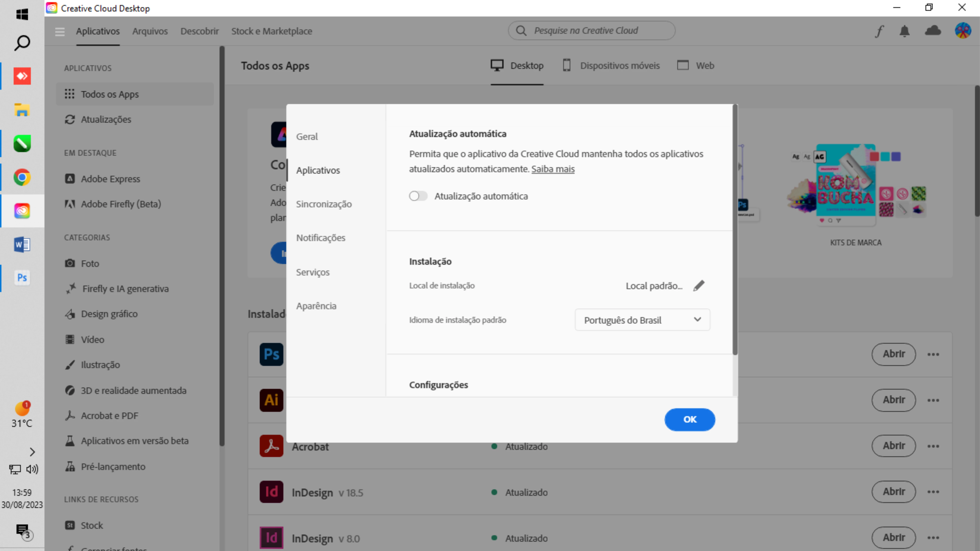Click the cloud sync status icon
Viewport: 980px width, 551px height.
[933, 30]
